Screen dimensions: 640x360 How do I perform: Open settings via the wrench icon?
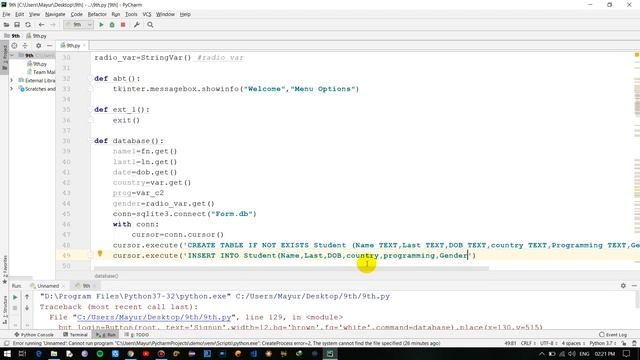point(136,25)
